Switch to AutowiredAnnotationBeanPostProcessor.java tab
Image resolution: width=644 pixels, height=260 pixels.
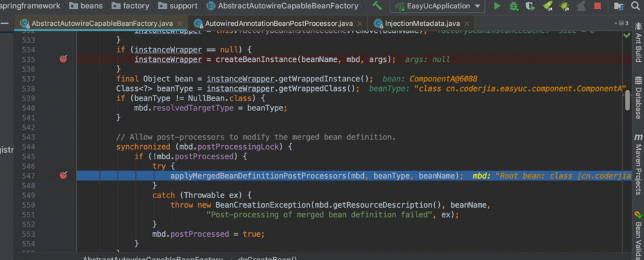pyautogui.click(x=279, y=23)
